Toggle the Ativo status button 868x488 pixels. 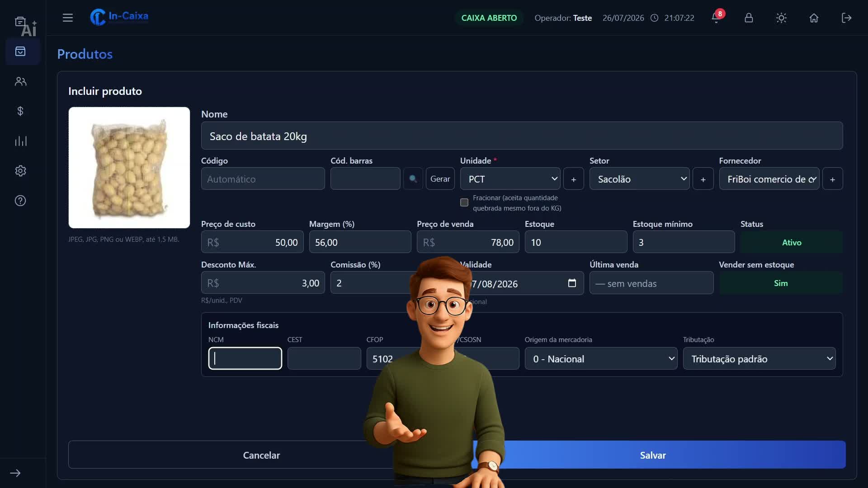click(x=792, y=242)
